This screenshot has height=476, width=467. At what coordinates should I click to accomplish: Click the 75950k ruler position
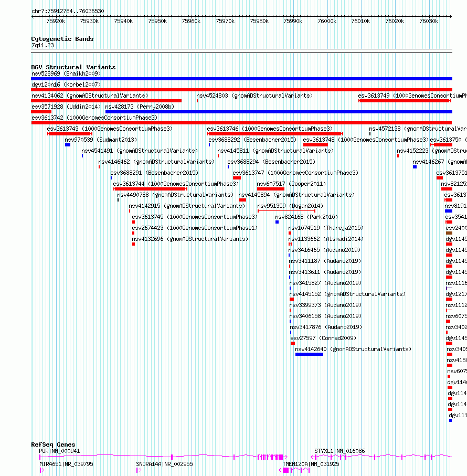coord(157,21)
